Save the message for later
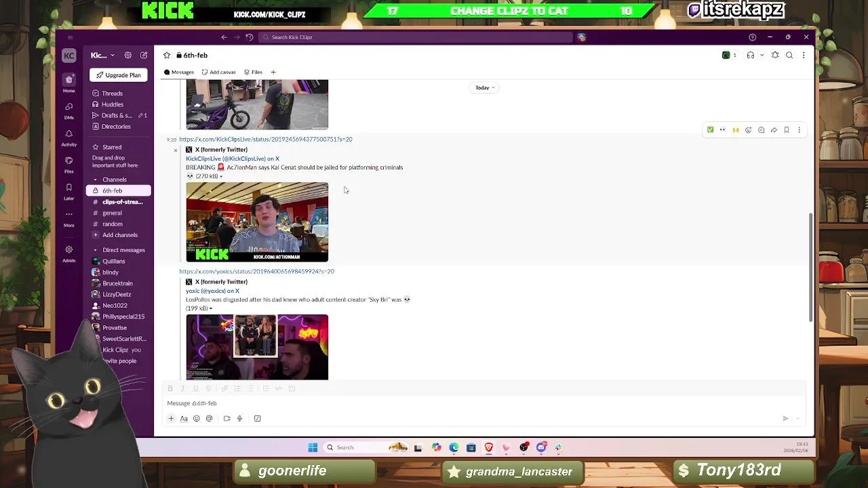The width and height of the screenshot is (868, 488). click(787, 130)
